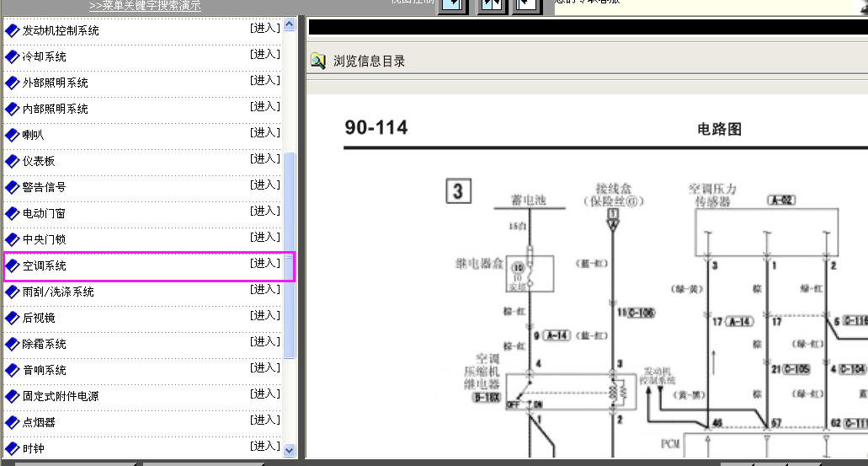868x466 pixels.
Task: Click the blue book icon beside 外部照明系统
Action: point(12,83)
